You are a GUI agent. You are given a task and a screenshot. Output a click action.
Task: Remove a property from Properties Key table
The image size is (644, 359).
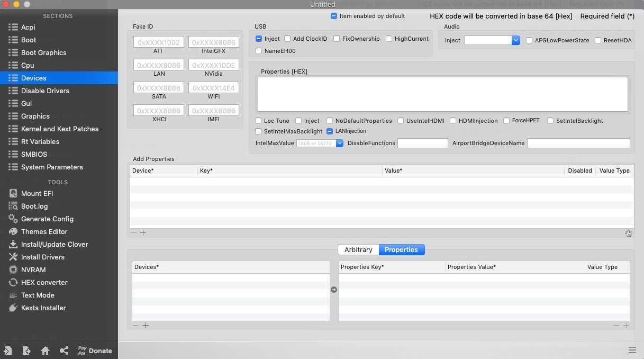pyautogui.click(x=616, y=325)
